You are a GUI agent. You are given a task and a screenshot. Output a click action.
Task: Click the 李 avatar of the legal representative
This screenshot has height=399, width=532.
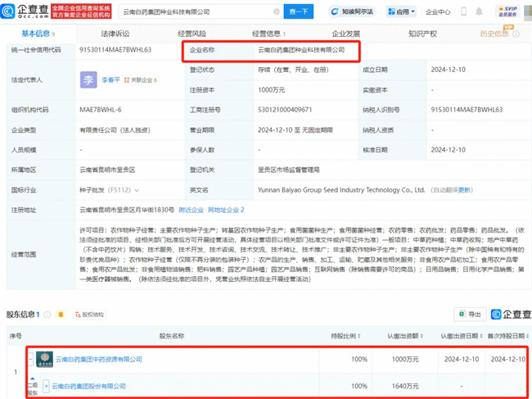click(88, 79)
